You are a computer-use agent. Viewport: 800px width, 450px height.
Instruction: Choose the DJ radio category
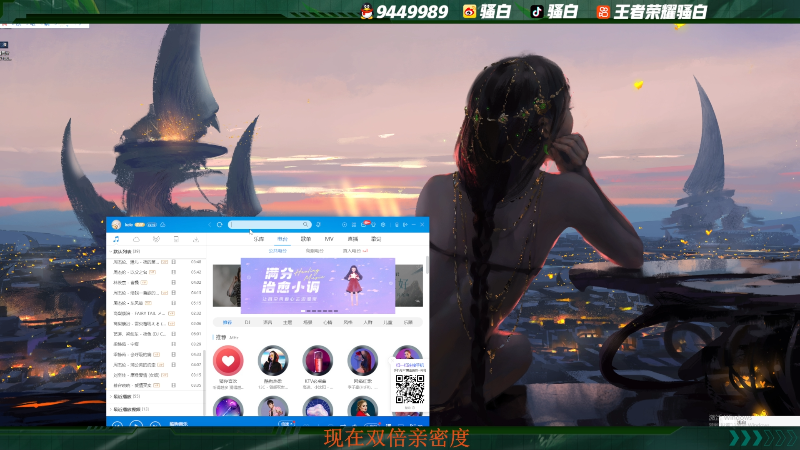point(247,322)
